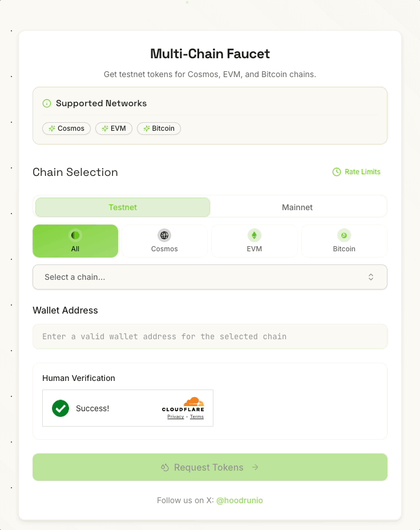
Task: Switch to the Mainnet tab
Action: click(x=297, y=206)
